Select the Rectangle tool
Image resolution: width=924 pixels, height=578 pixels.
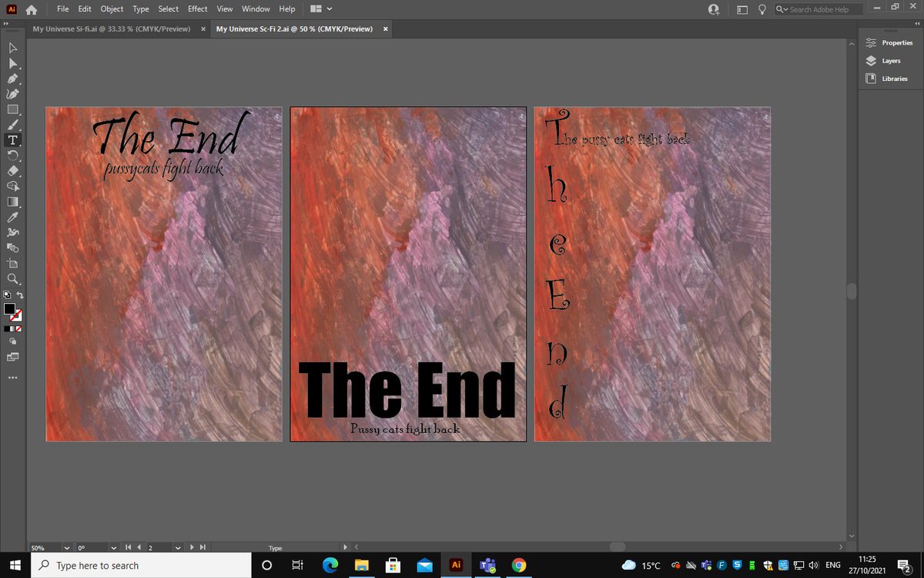coord(12,109)
